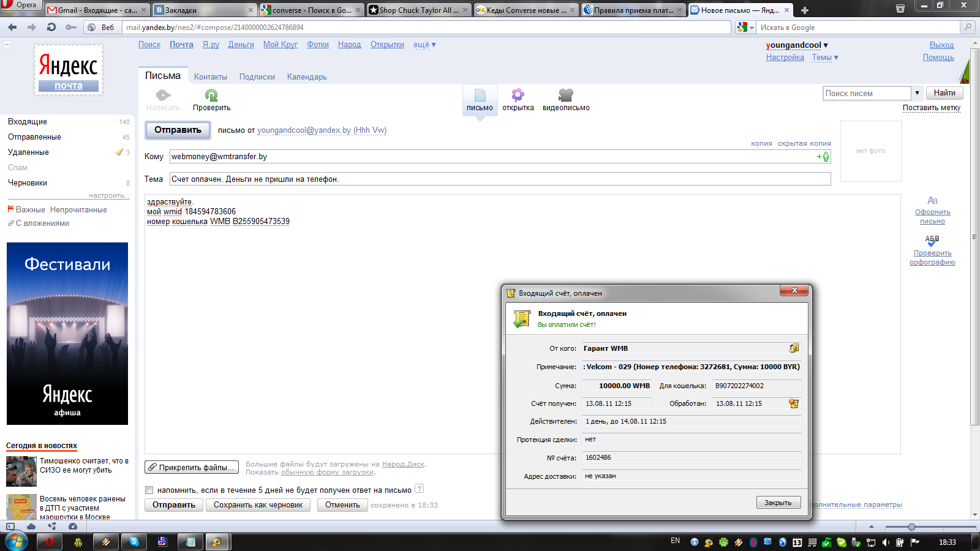
Task: Click Сохранить как черновик button
Action: [x=258, y=505]
